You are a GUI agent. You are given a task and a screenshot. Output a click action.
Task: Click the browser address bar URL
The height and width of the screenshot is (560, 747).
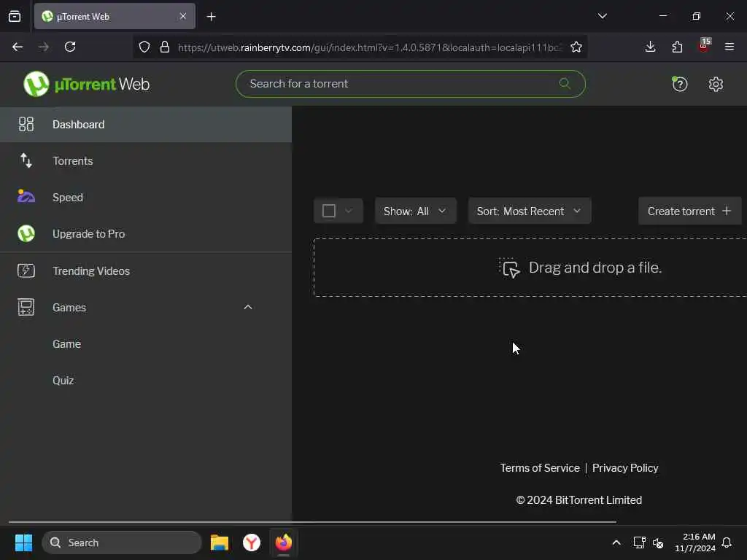370,47
